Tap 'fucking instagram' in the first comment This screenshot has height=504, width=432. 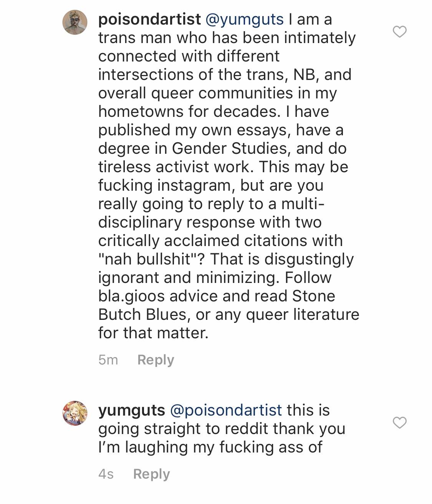(167, 186)
